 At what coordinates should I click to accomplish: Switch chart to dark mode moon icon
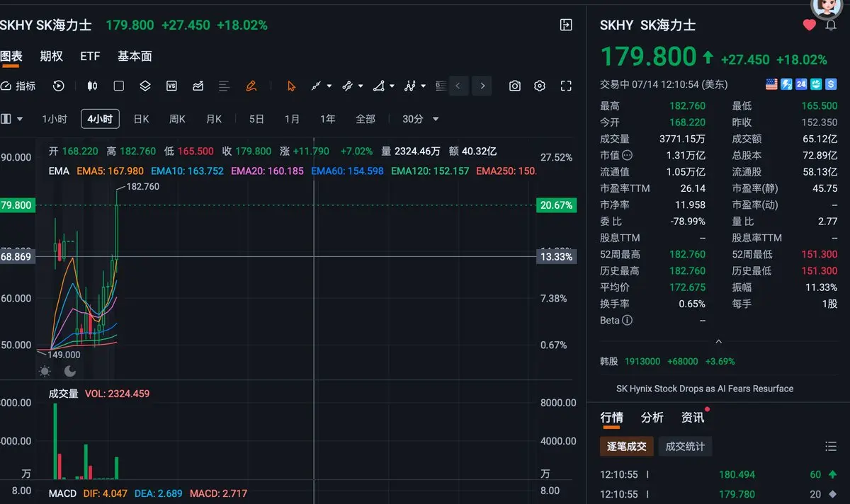pos(70,371)
